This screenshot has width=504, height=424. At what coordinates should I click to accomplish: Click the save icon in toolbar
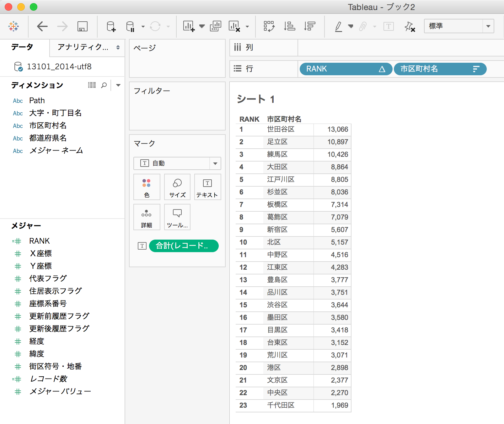click(82, 26)
